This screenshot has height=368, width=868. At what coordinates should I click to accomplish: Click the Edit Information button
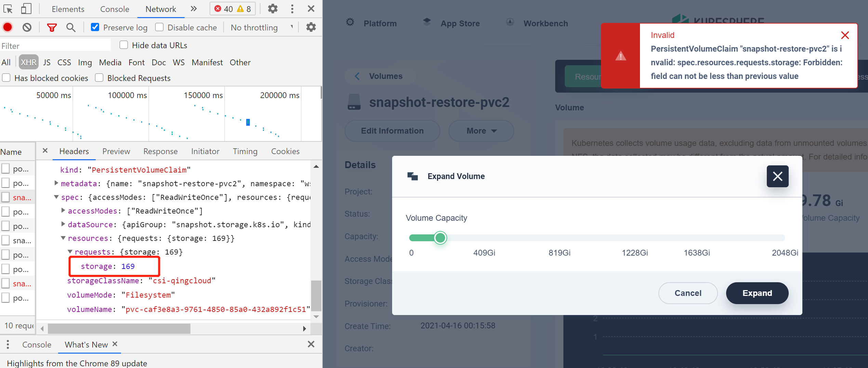(x=392, y=131)
